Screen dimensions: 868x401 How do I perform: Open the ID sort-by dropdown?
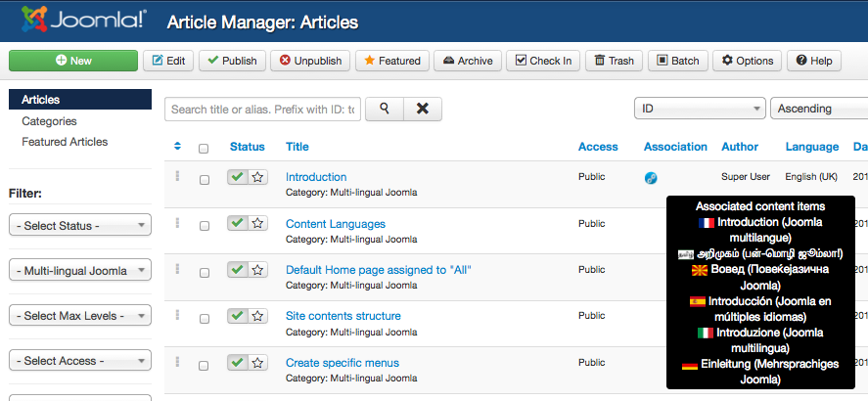coord(700,109)
